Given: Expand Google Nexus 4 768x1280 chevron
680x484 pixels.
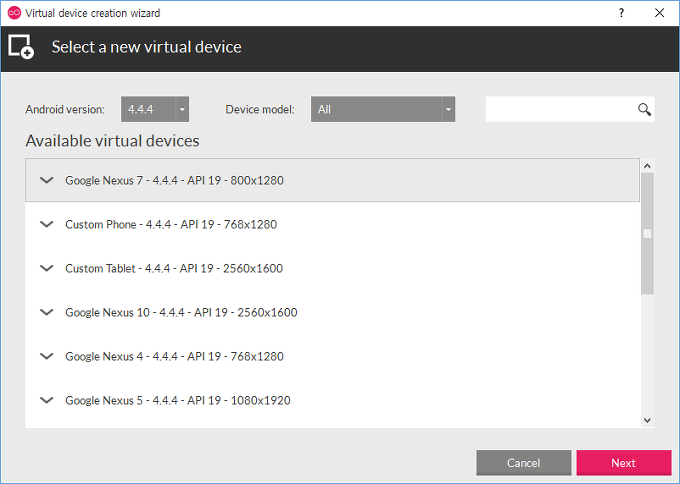Looking at the screenshot, I should (46, 356).
